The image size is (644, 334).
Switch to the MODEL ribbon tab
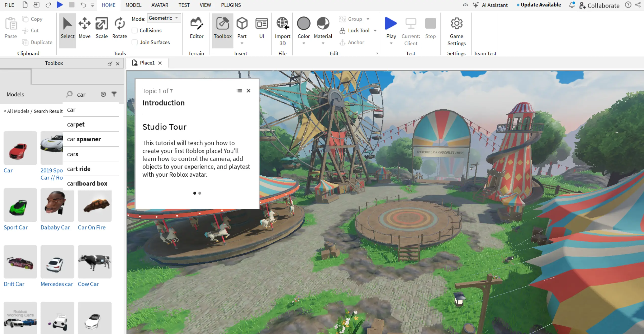pyautogui.click(x=133, y=5)
